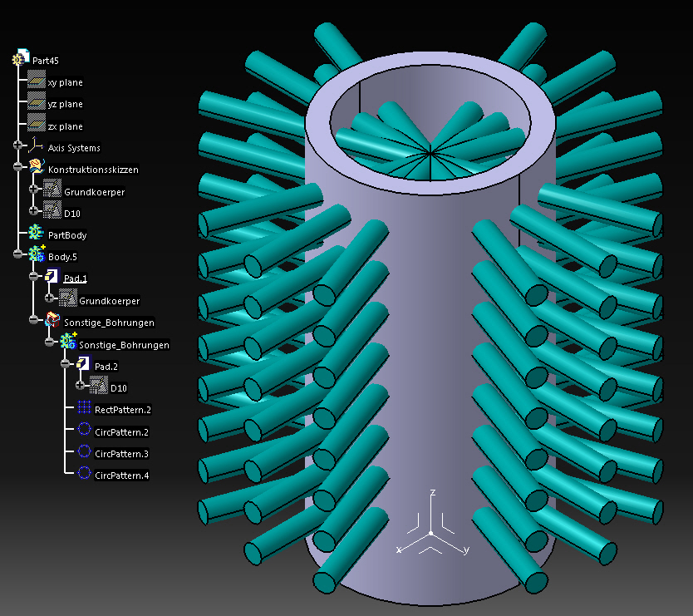Select the "xy plane" label
693x616 pixels.
click(66, 82)
